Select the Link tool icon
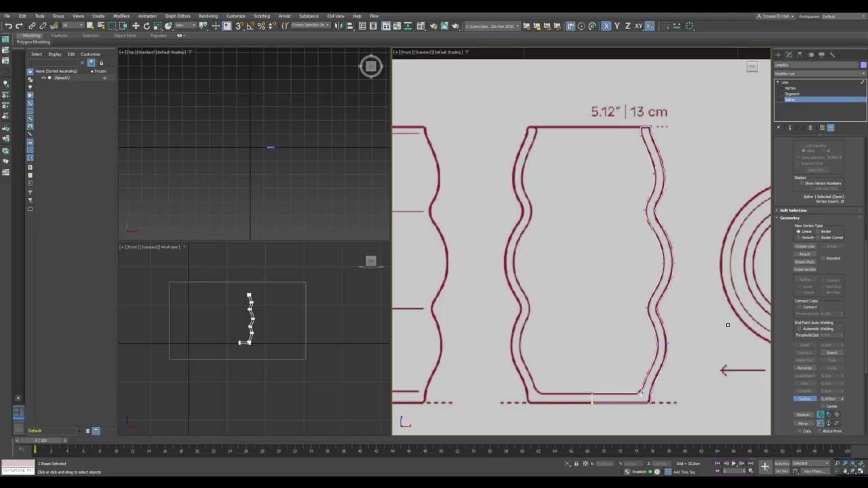Viewport: 868px width, 488px height. pyautogui.click(x=32, y=26)
